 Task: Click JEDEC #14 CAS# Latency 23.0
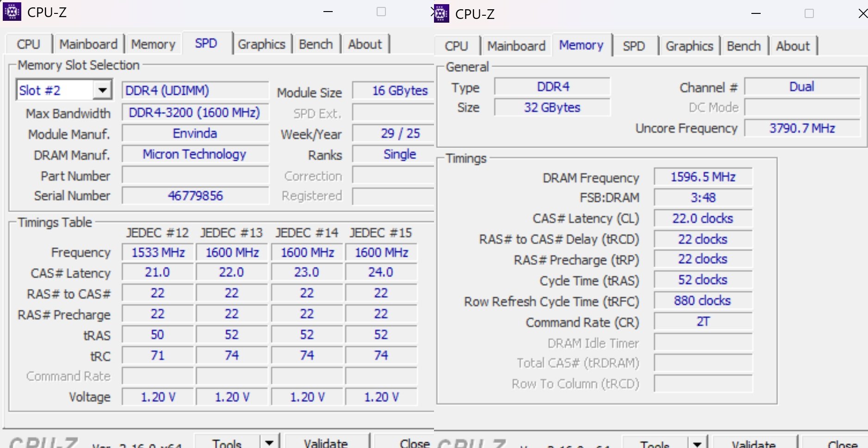pyautogui.click(x=307, y=272)
